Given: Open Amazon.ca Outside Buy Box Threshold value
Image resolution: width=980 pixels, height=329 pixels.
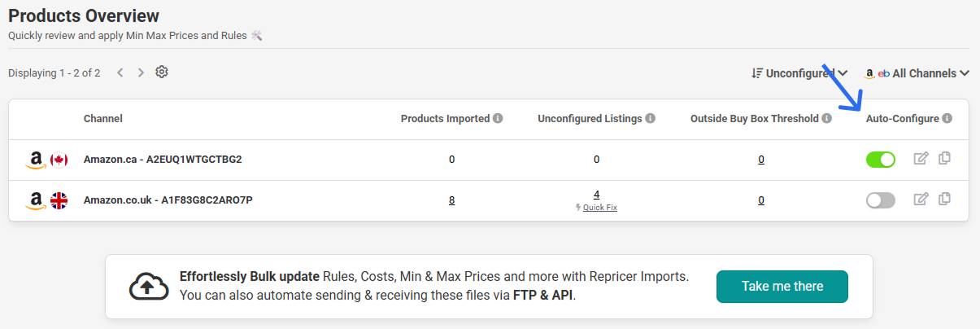Looking at the screenshot, I should point(761,160).
